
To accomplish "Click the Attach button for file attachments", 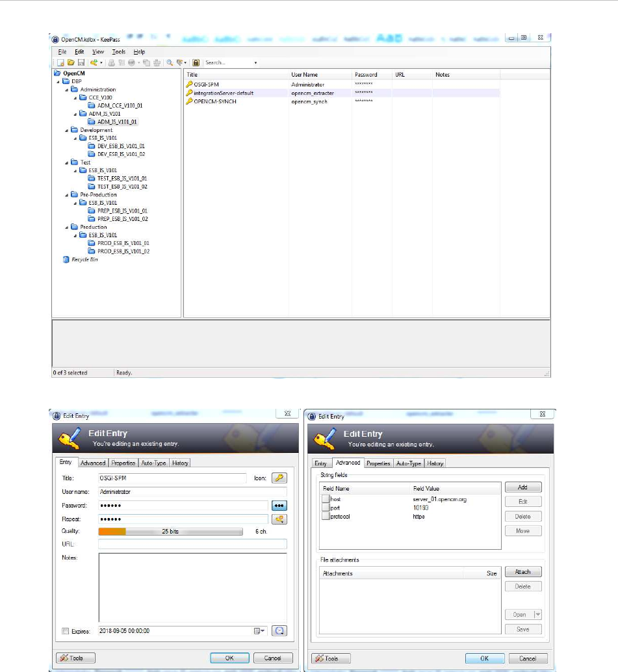I will tap(523, 572).
